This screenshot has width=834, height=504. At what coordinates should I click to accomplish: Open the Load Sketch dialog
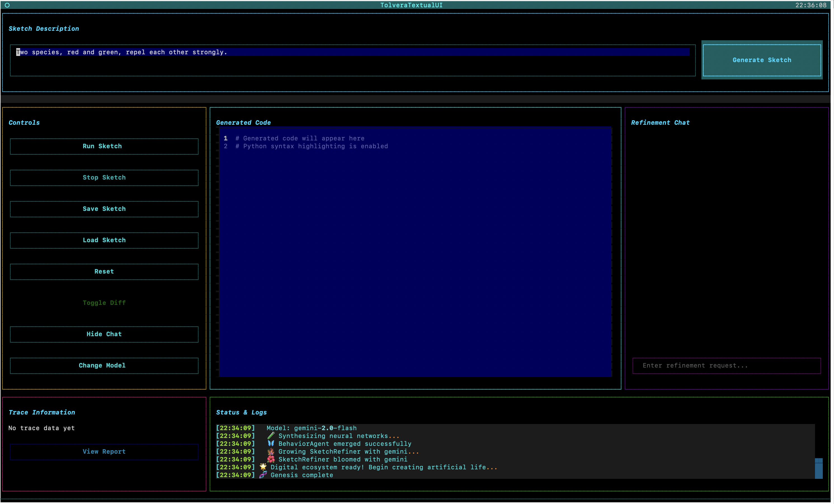[104, 240]
